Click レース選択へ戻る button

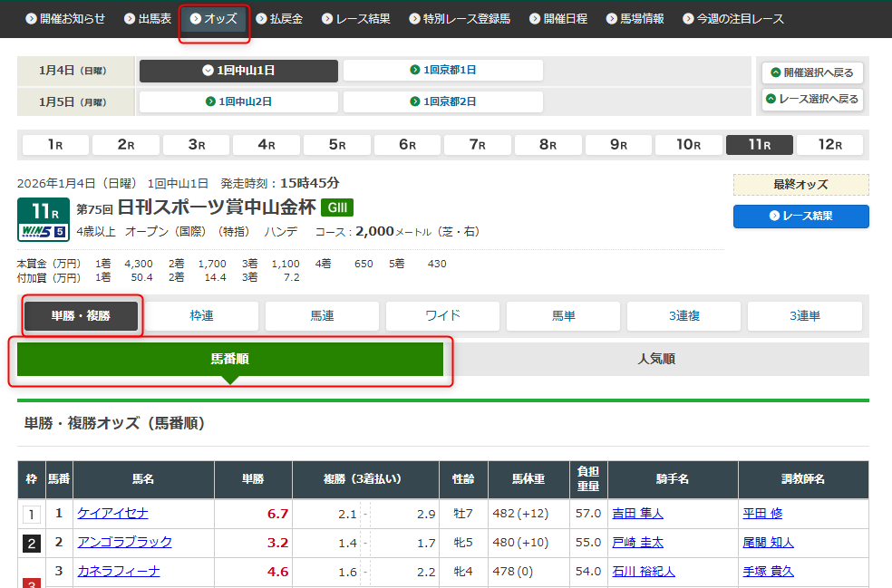[x=811, y=99]
